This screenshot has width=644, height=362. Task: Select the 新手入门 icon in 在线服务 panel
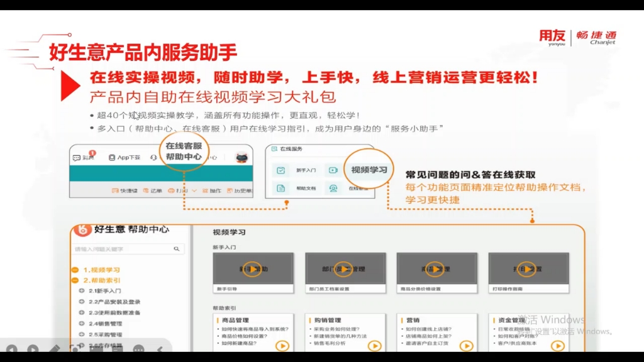281,170
